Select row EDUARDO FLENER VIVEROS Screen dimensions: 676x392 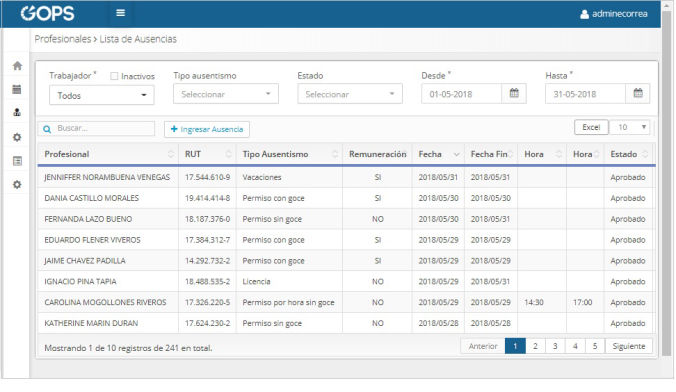click(x=347, y=240)
